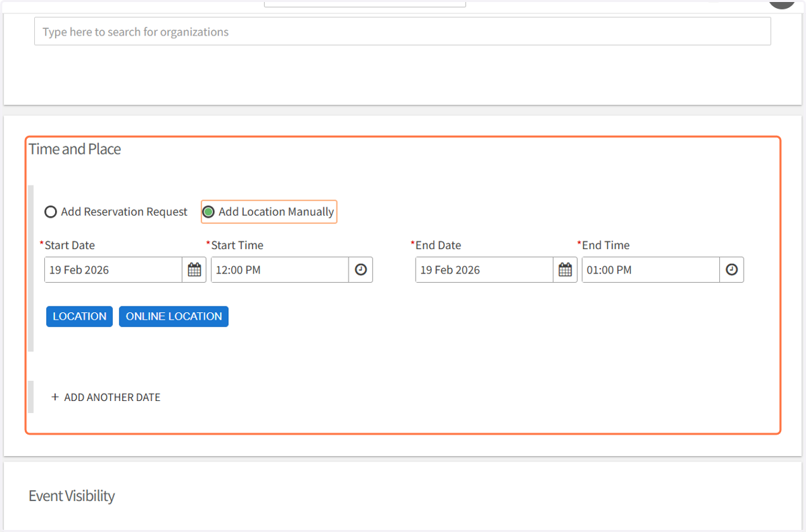Click the ONLINE LOCATION button
Image resolution: width=806 pixels, height=532 pixels.
tap(174, 316)
